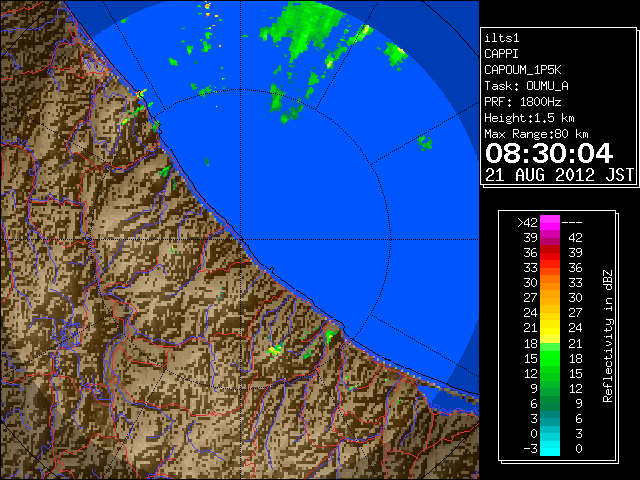
Task: Select the 'CAPOUM_1P5K' text
Action: [523, 70]
